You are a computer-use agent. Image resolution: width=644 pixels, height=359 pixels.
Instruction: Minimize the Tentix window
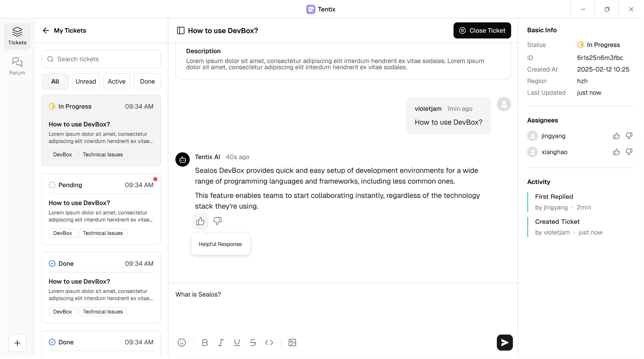583,9
